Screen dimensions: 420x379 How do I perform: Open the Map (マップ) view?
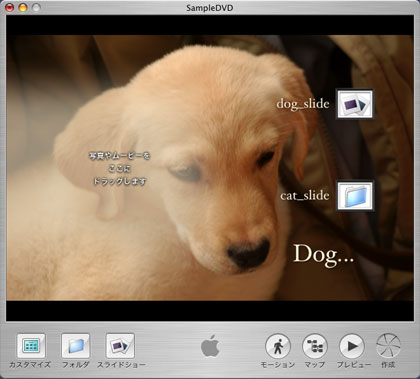[x=315, y=346]
